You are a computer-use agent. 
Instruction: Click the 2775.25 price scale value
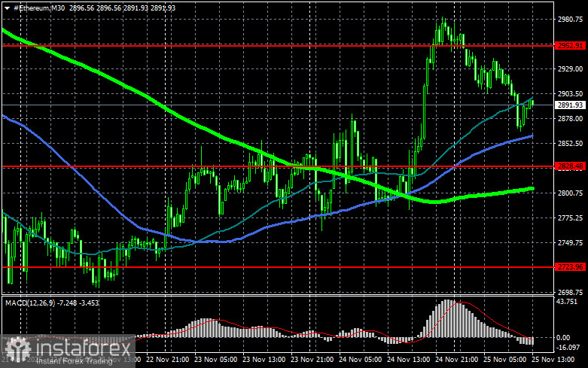tap(571, 217)
